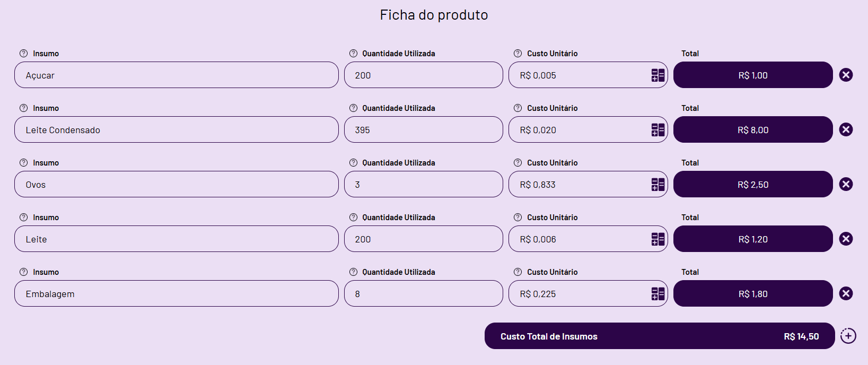Remove the Ovos ingredient row

[x=846, y=184]
